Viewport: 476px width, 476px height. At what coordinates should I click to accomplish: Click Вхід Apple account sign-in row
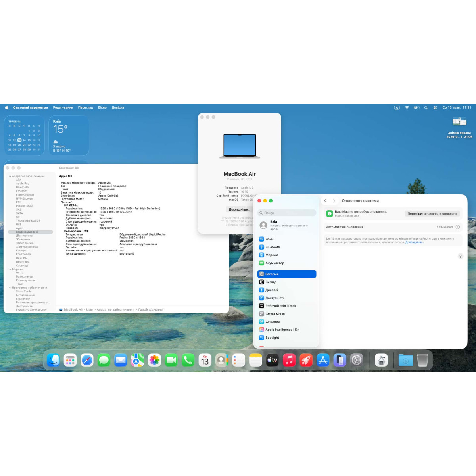tap(287, 225)
